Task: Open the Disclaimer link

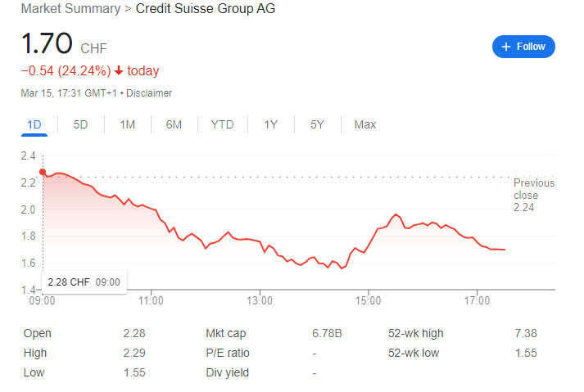Action: pyautogui.click(x=149, y=93)
